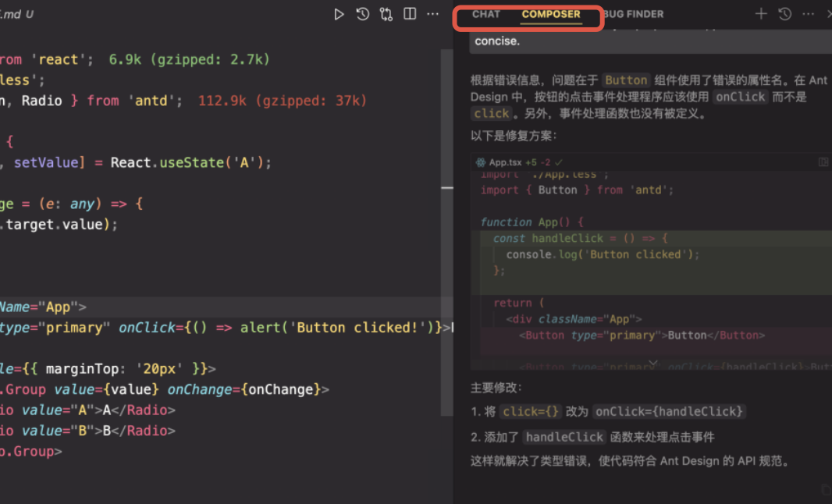The width and height of the screenshot is (832, 504).
Task: Click the Run play icon in editor toolbar
Action: tap(339, 14)
